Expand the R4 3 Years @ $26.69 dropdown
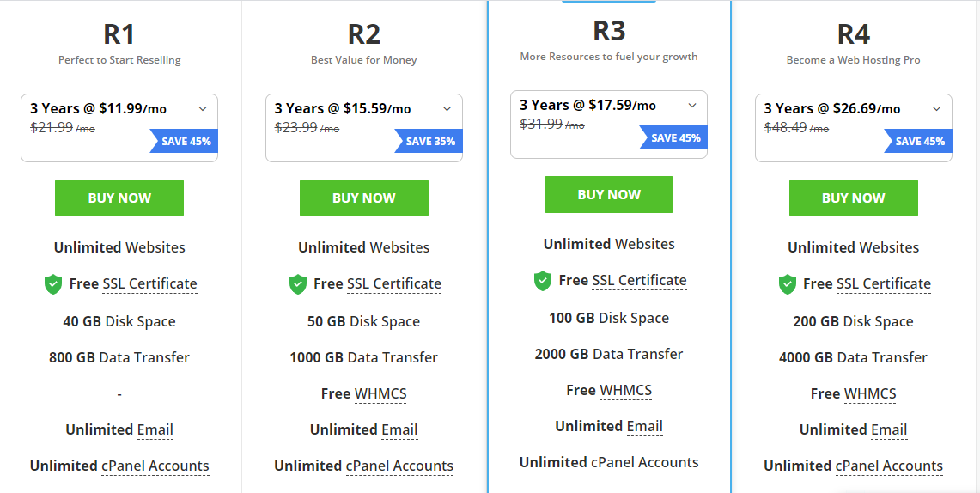 [854, 128]
